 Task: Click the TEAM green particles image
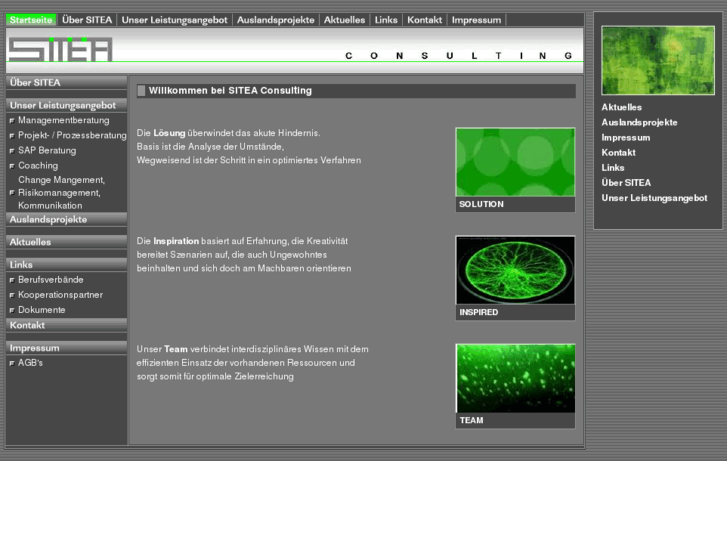coord(515,378)
